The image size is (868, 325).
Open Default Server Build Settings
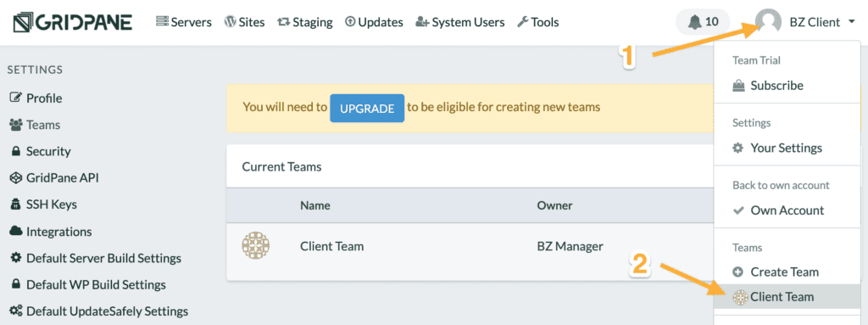click(95, 259)
